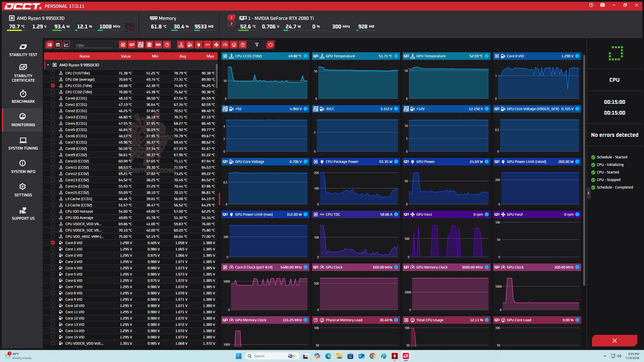The width and height of the screenshot is (644, 362).
Task: Open the Windows Start menu
Action: 238,356
